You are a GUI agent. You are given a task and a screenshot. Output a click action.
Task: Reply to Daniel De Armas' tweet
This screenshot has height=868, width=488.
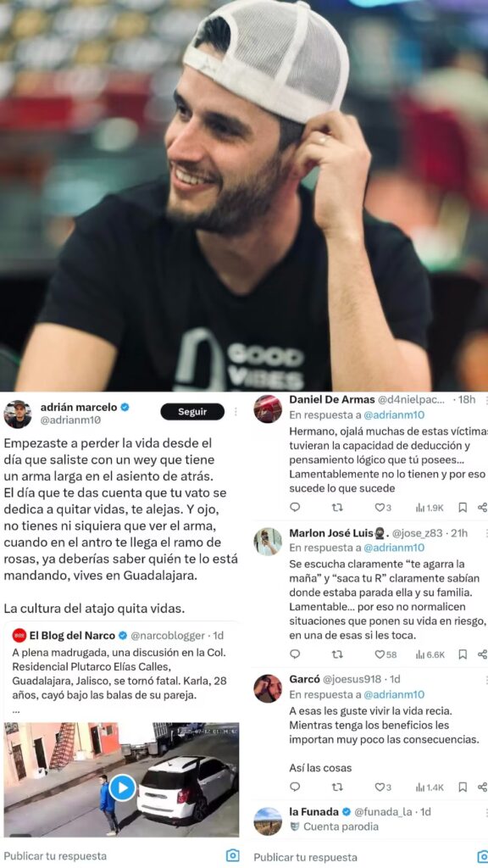[x=295, y=507]
